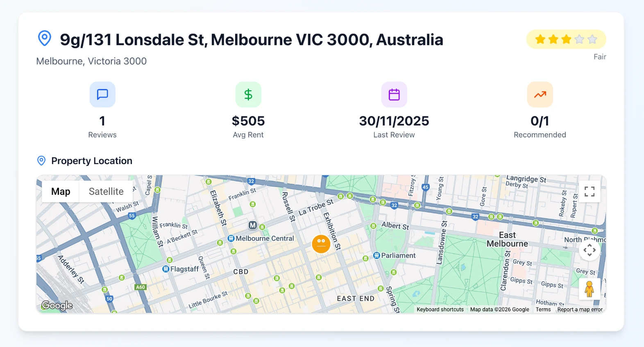Click the Parliament station marker
Image resolution: width=644 pixels, height=347 pixels.
point(376,256)
